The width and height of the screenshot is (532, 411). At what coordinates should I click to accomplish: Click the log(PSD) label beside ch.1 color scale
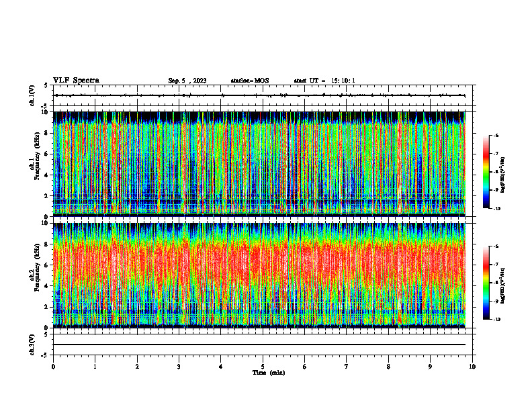503,175
